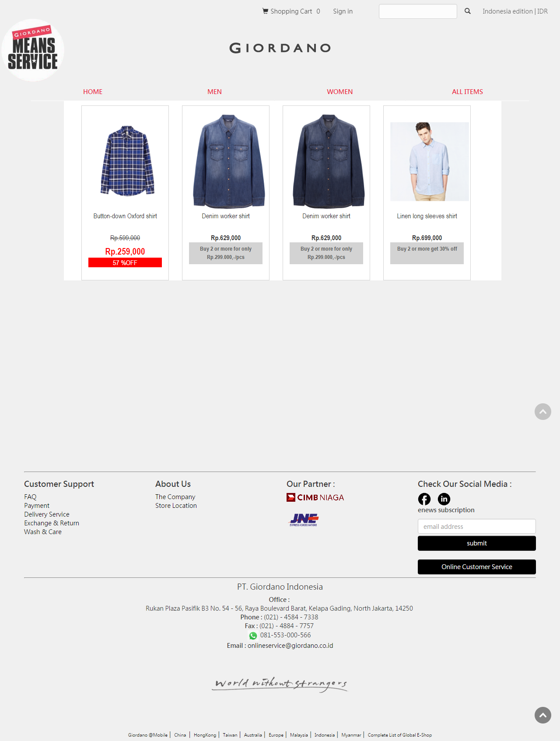Open the MEN navigation menu
Screen dimensions: 560x741
point(214,92)
